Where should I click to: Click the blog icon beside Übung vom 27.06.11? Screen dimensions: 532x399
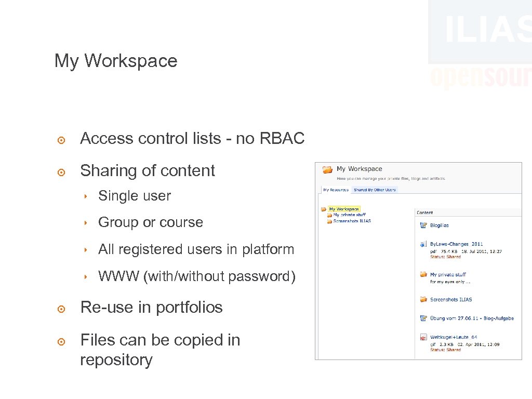click(423, 318)
